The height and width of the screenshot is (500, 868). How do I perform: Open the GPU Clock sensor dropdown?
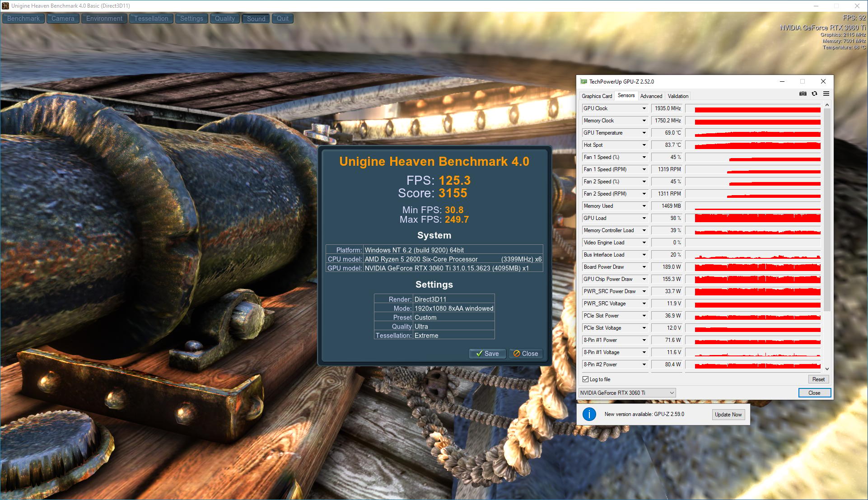pos(644,108)
